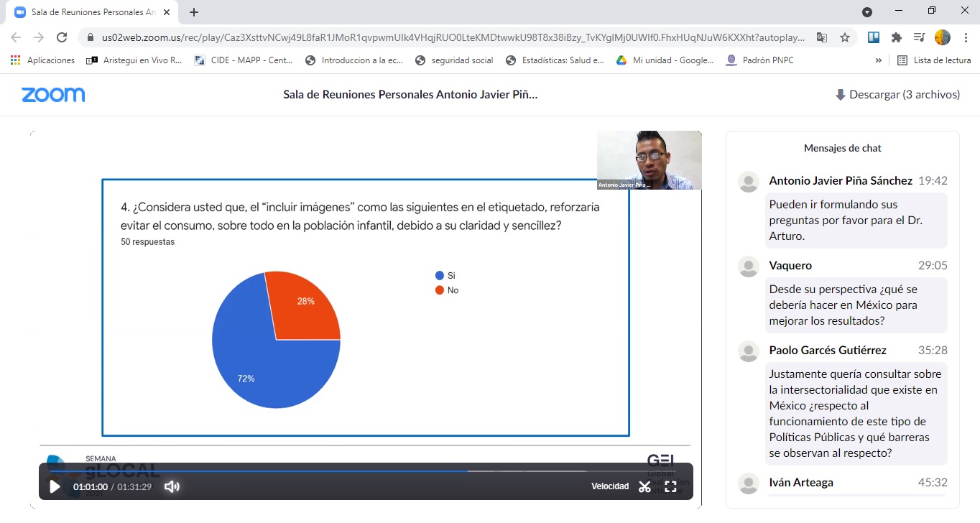Click the message 'Pueden ir formulando sus preguntas'
This screenshot has width=980, height=523.
[856, 220]
